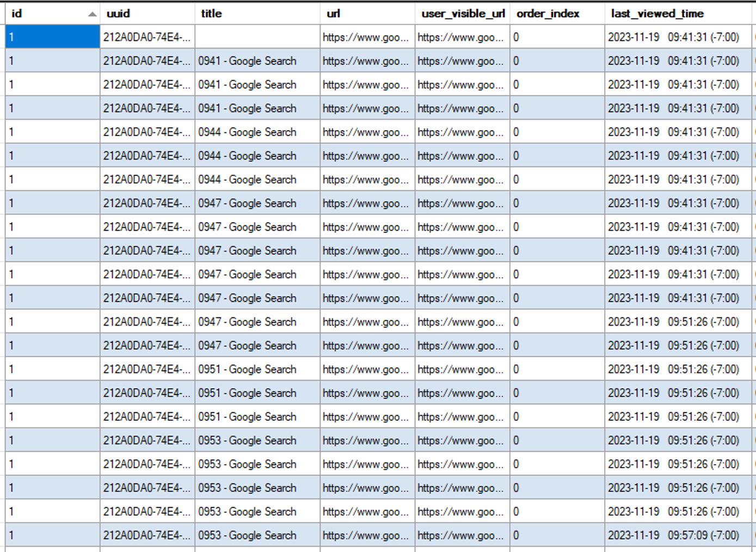Click the user_visible_url column header
756x552 pixels.
pos(463,14)
